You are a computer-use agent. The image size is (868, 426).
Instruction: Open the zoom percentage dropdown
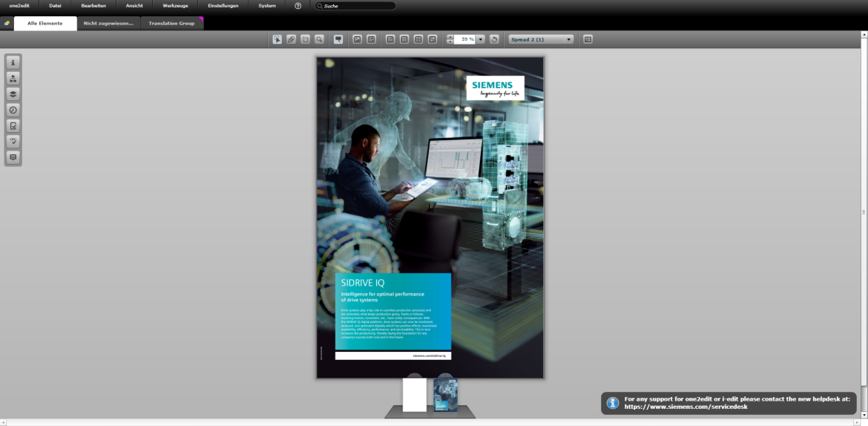pyautogui.click(x=481, y=39)
